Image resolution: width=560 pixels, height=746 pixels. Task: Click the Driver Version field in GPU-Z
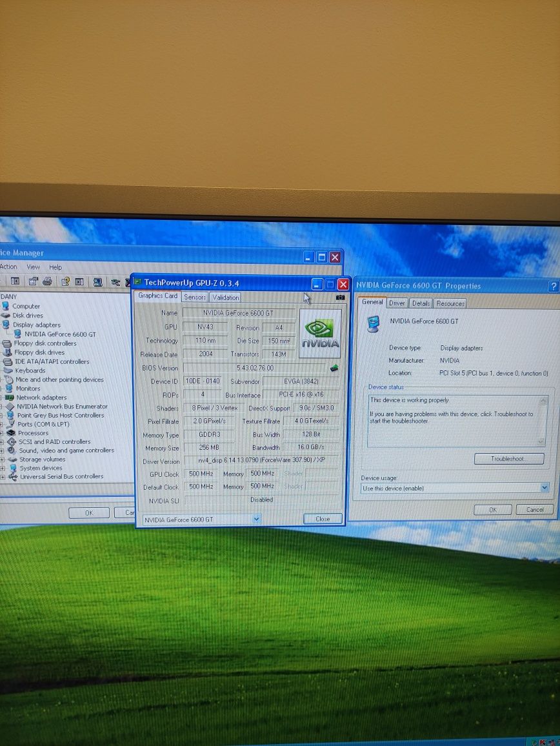(x=261, y=460)
